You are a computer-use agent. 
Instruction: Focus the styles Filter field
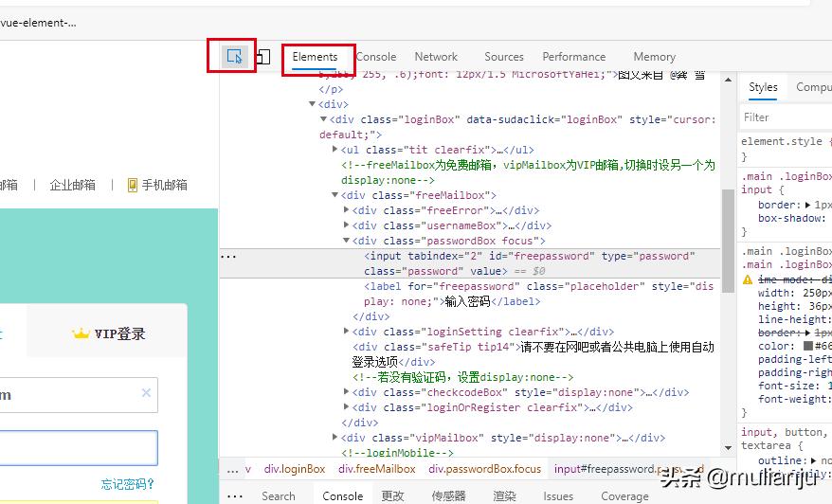pos(786,117)
